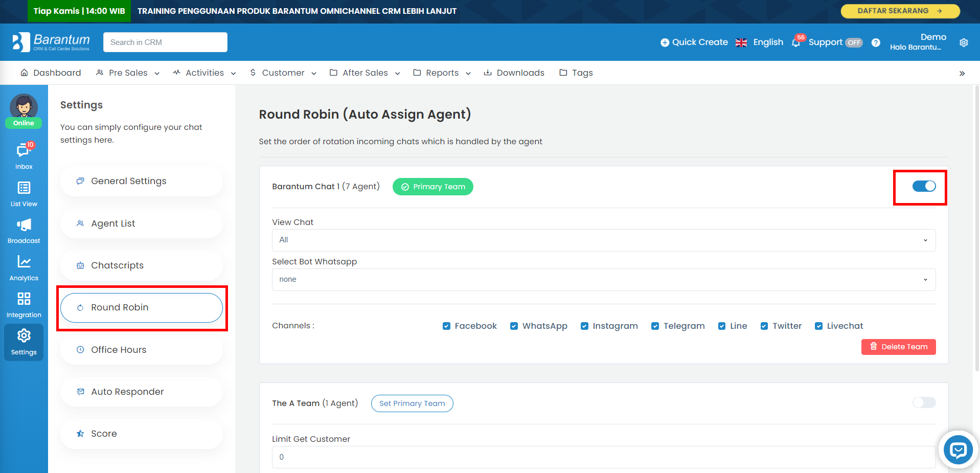This screenshot has height=473, width=980.
Task: Click the Tags folder icon
Action: click(x=563, y=73)
